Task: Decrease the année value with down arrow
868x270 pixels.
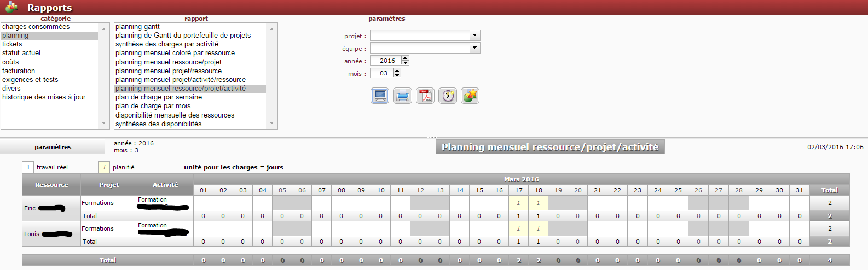Action: click(405, 63)
